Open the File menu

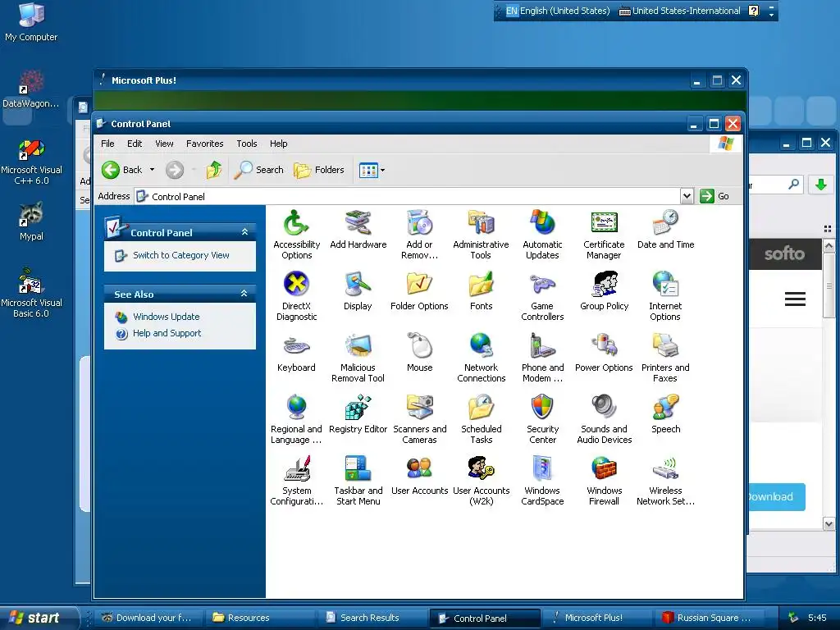click(x=107, y=144)
